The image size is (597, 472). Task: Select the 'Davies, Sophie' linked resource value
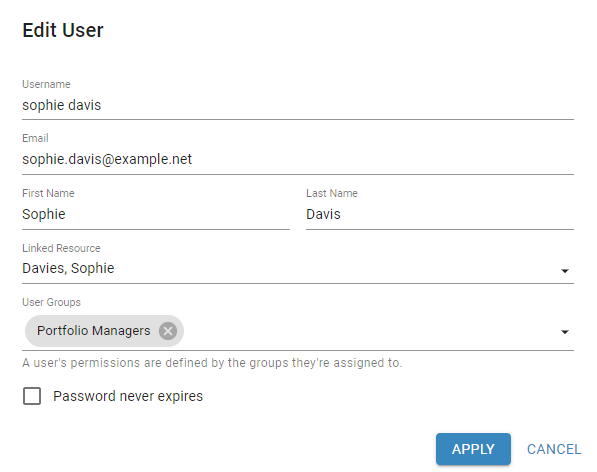[x=68, y=268]
